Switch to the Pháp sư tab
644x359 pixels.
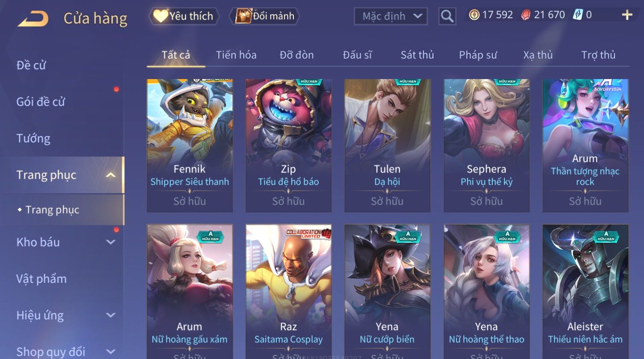pyautogui.click(x=478, y=55)
